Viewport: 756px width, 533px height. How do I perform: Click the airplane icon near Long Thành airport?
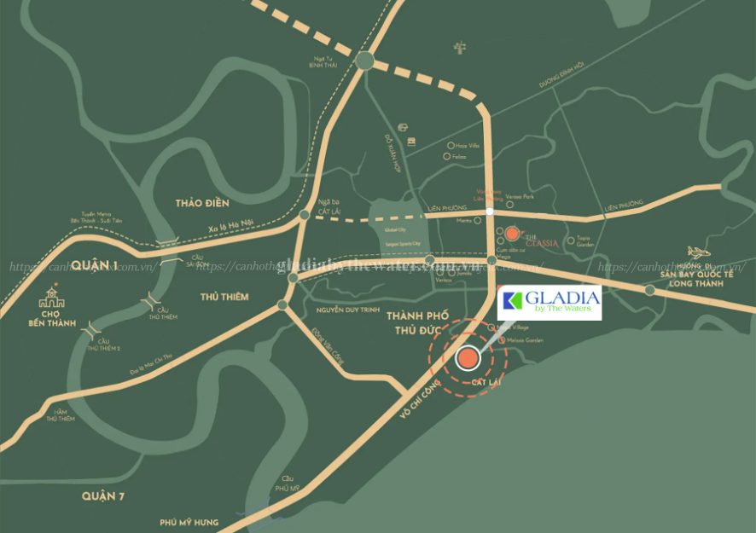click(x=699, y=252)
